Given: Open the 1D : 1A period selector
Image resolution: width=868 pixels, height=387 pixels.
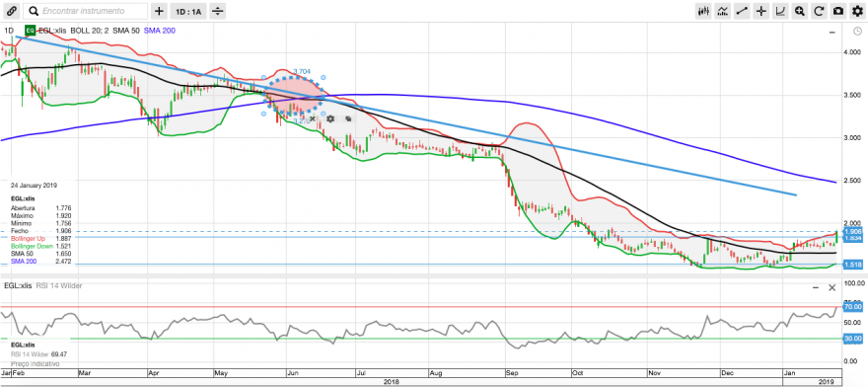Looking at the screenshot, I should pyautogui.click(x=189, y=11).
